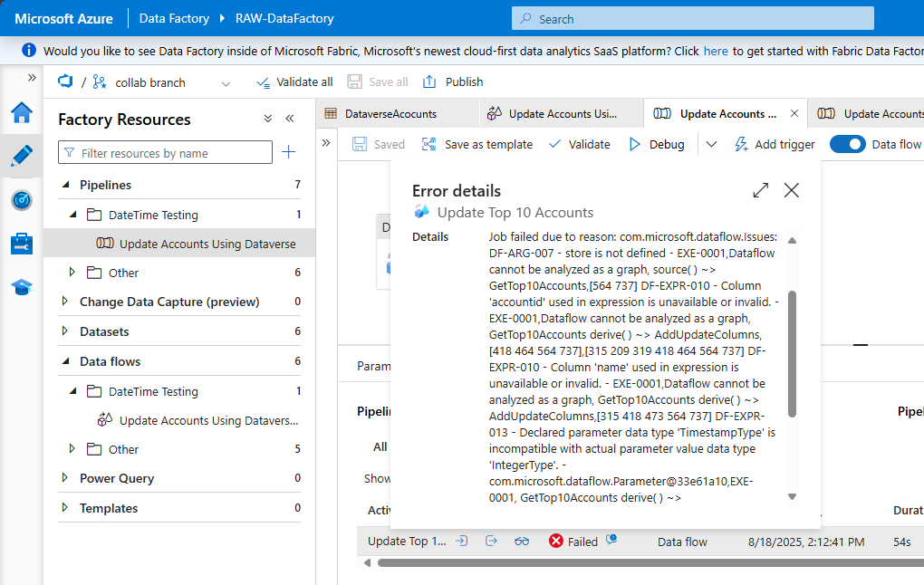The image size is (924, 585).
Task: Collapse the Pipelines section
Action: [x=66, y=185]
